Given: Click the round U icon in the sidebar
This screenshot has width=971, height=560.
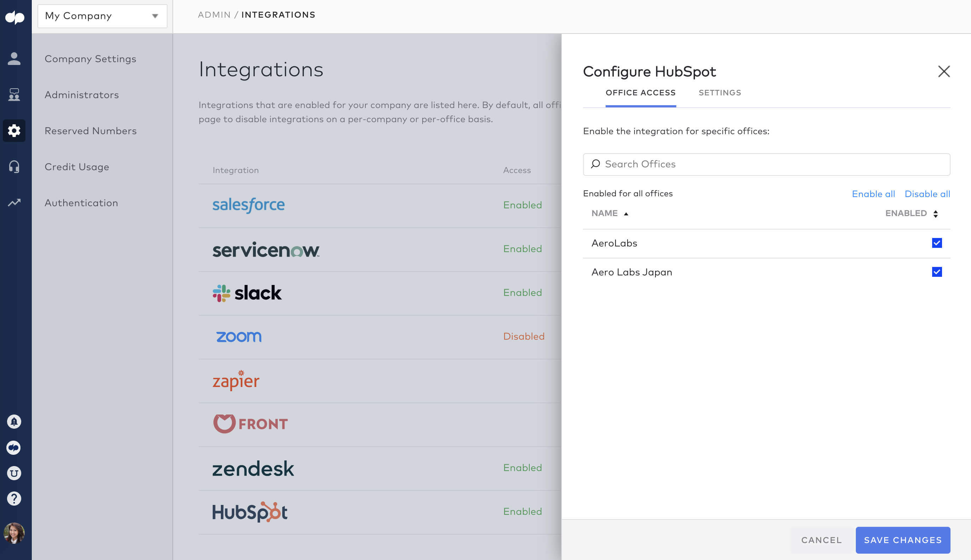Looking at the screenshot, I should tap(14, 473).
